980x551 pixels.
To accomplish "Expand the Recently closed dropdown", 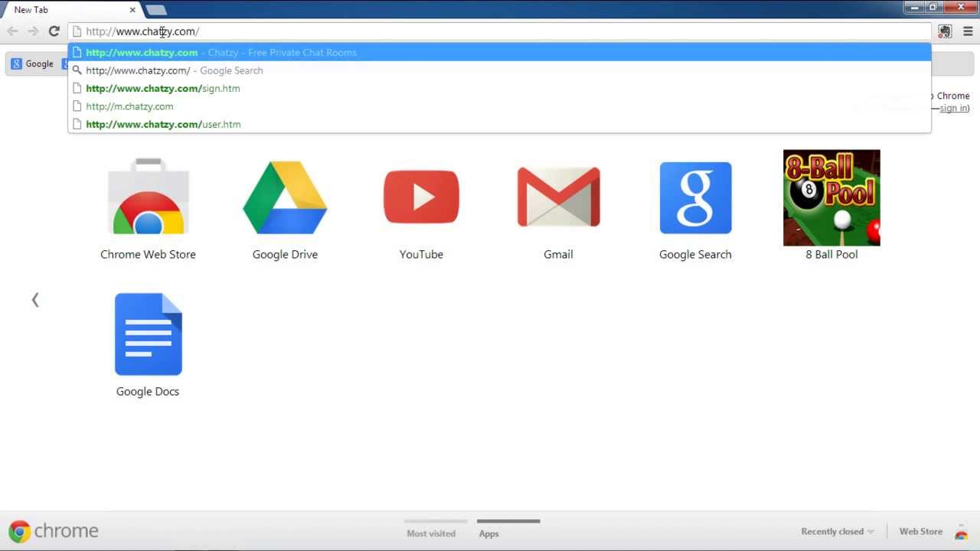I will (x=838, y=531).
